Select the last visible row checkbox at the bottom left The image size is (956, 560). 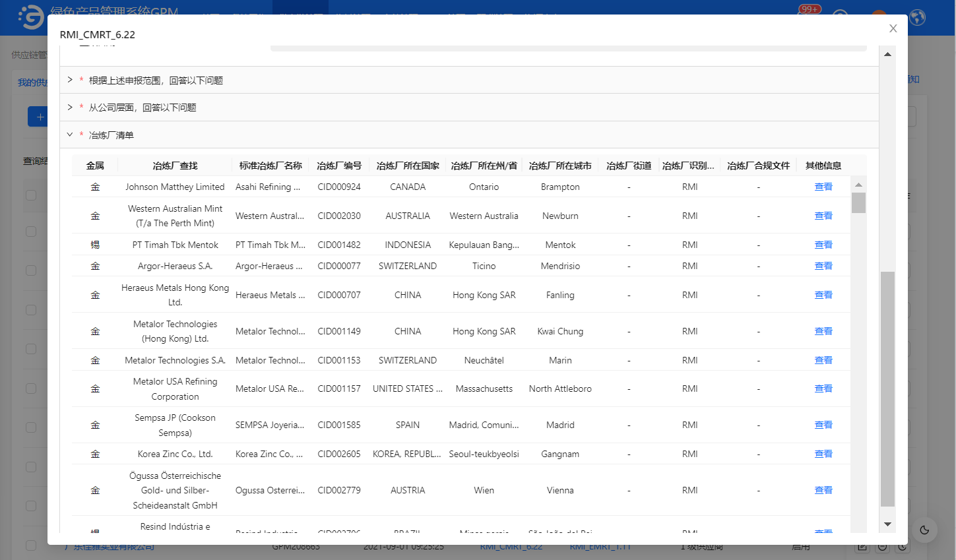(x=31, y=545)
